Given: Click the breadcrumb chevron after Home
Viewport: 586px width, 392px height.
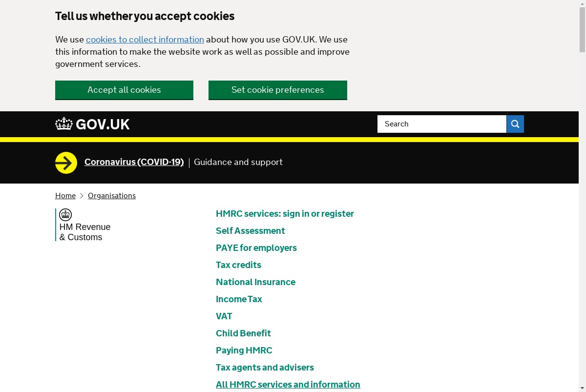Looking at the screenshot, I should (82, 196).
